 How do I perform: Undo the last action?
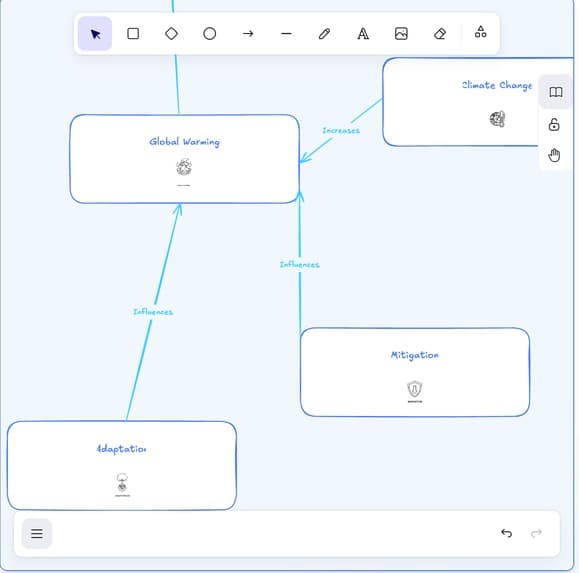[507, 533]
